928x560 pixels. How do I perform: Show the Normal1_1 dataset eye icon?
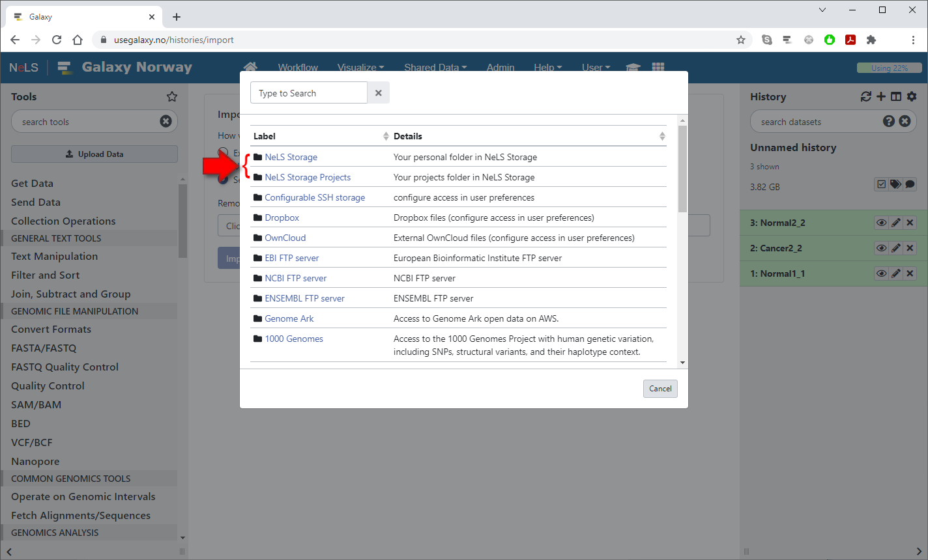tap(881, 273)
